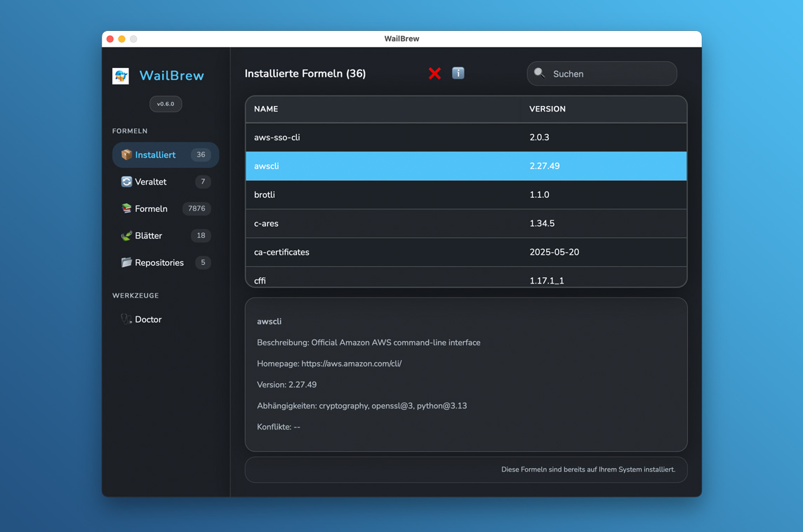The image size is (803, 532).
Task: Click the Beschreibung line in details
Action: [369, 343]
